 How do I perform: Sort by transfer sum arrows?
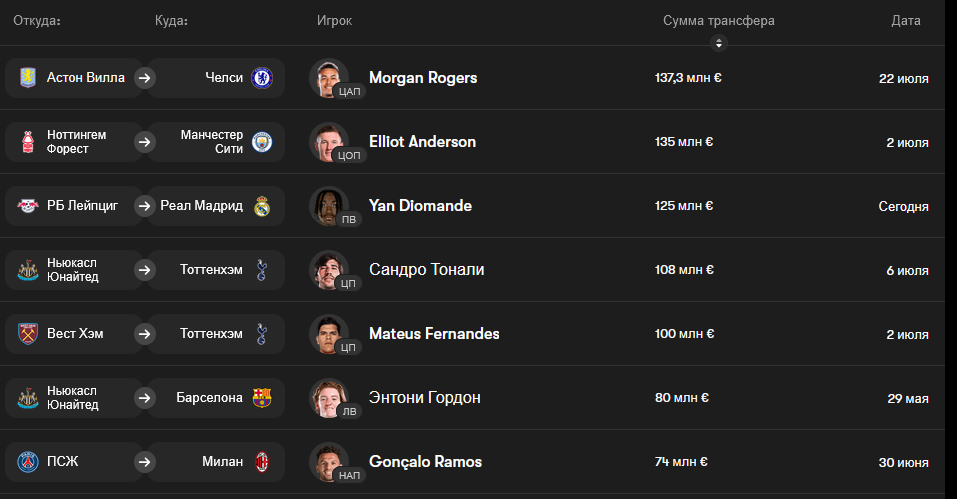click(718, 43)
